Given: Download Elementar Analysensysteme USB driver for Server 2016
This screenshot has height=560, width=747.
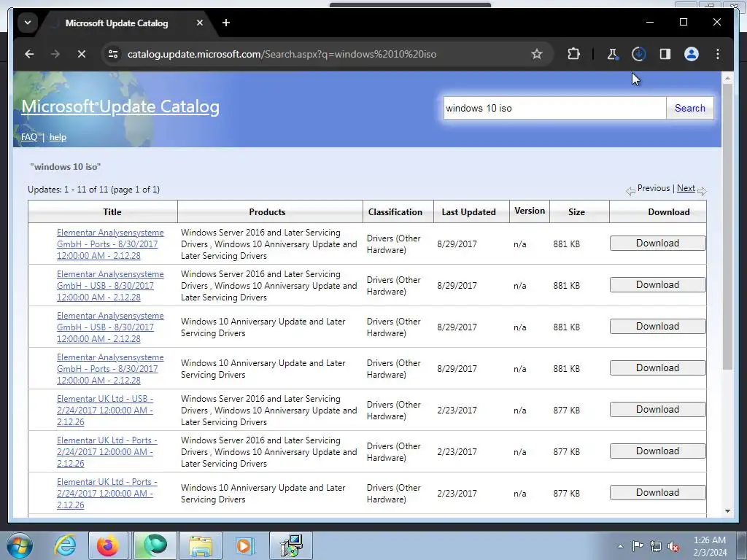Looking at the screenshot, I should click(657, 285).
